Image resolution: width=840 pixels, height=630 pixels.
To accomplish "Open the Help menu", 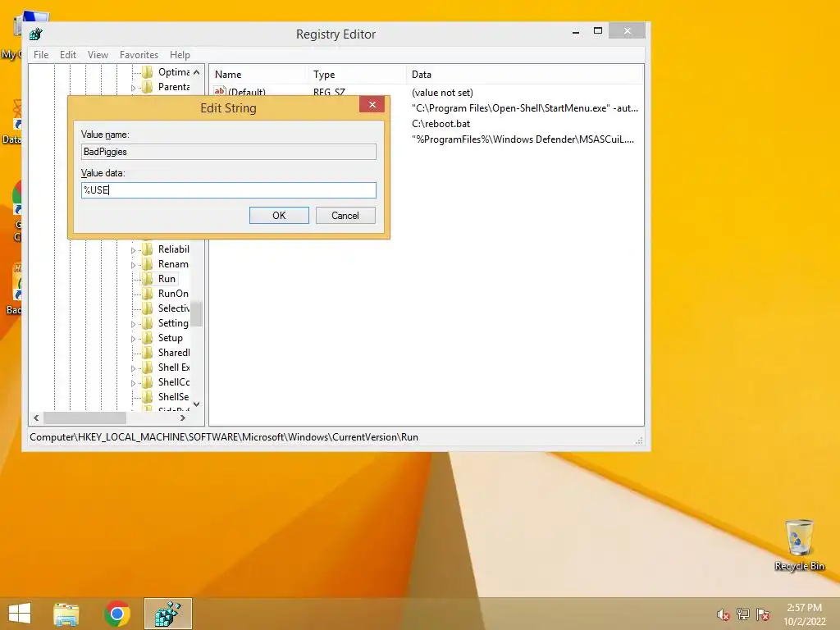I will [180, 55].
